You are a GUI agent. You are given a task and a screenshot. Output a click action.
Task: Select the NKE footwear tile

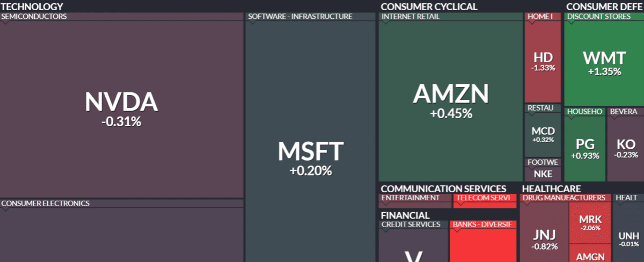coord(543,173)
